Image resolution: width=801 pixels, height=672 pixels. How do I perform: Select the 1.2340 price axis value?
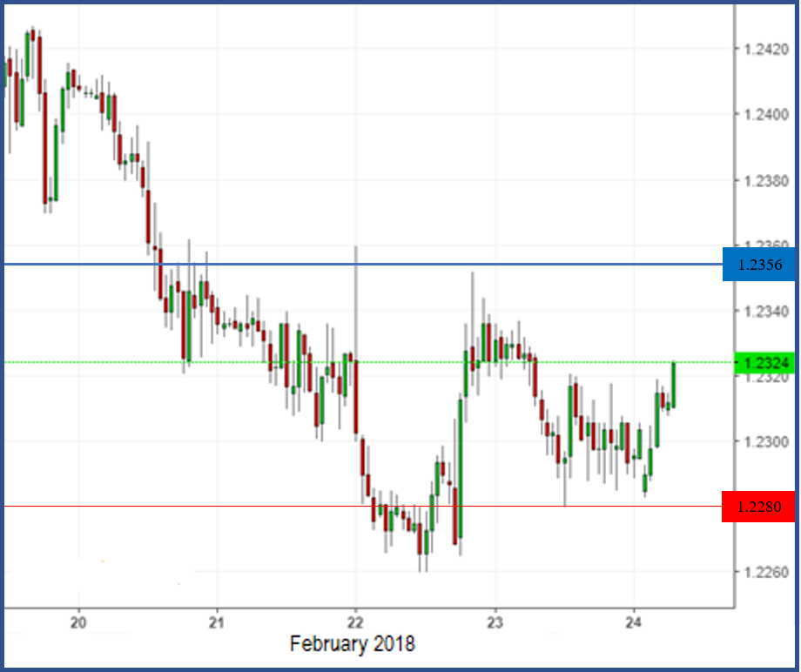point(766,311)
